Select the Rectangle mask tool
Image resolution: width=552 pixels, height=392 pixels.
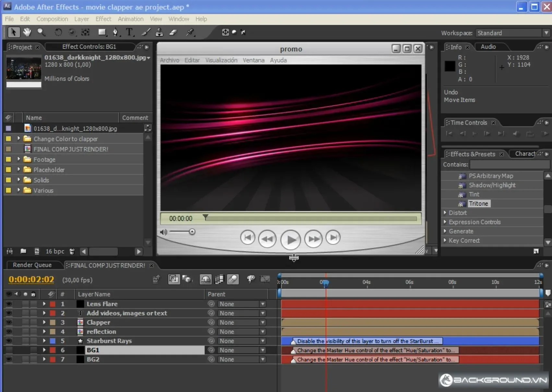(x=102, y=32)
